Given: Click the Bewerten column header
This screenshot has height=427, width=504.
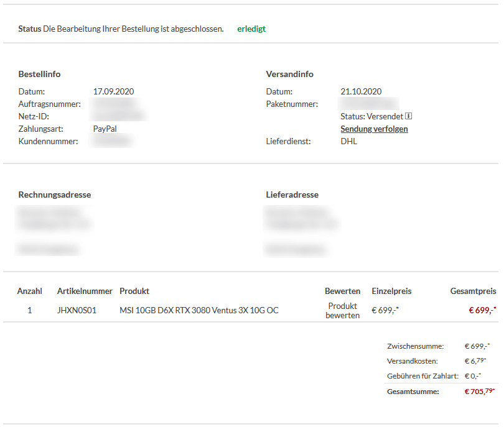Looking at the screenshot, I should tap(342, 291).
